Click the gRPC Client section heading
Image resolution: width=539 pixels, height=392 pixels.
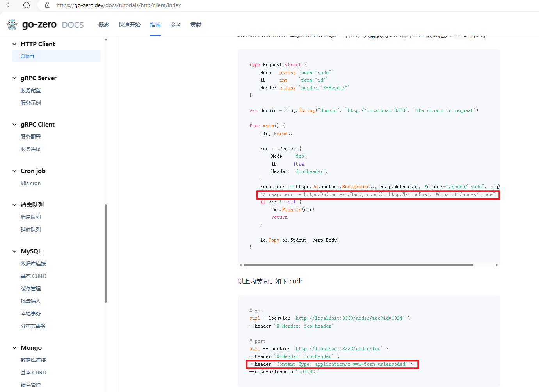tap(37, 125)
